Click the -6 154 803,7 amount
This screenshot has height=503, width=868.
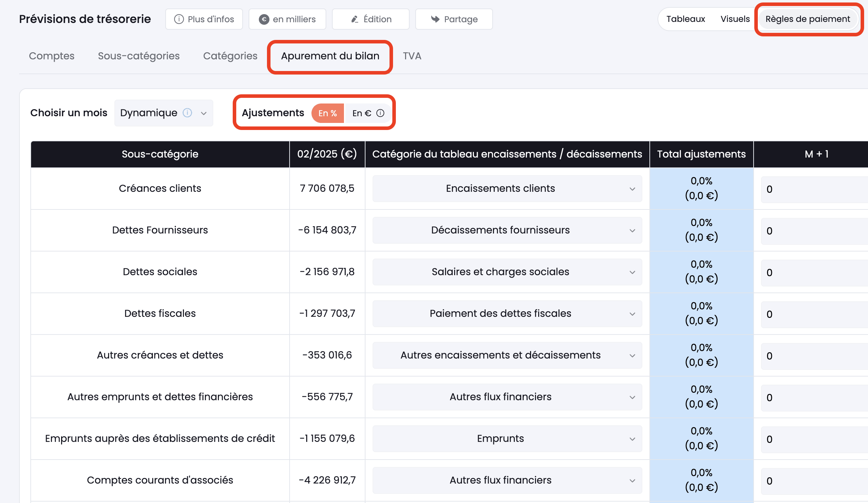pos(327,230)
